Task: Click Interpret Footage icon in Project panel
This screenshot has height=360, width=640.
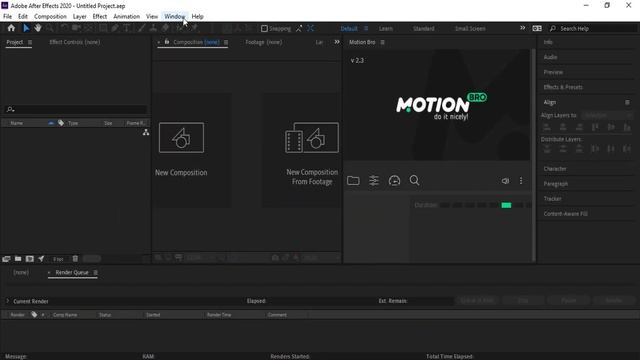Action: click(x=6, y=259)
